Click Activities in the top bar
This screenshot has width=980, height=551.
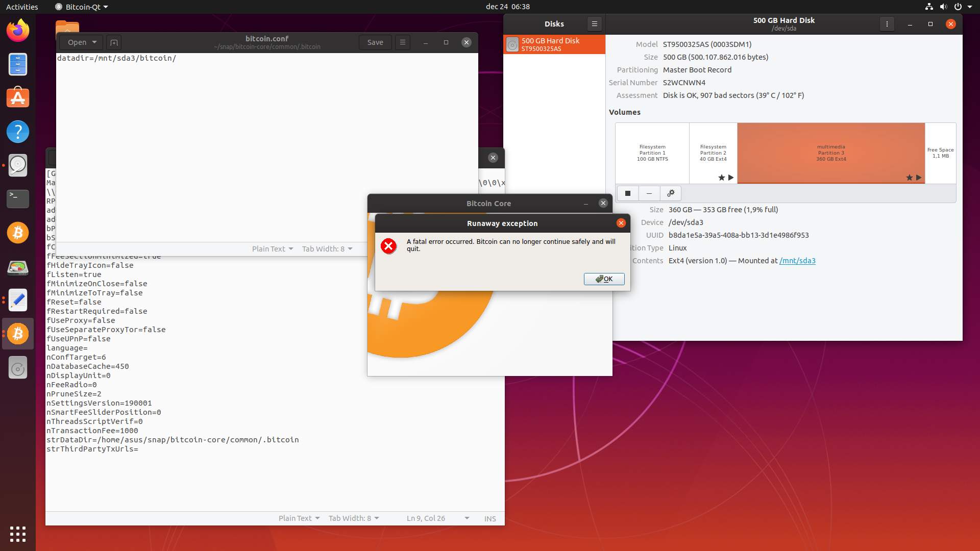pyautogui.click(x=22, y=7)
